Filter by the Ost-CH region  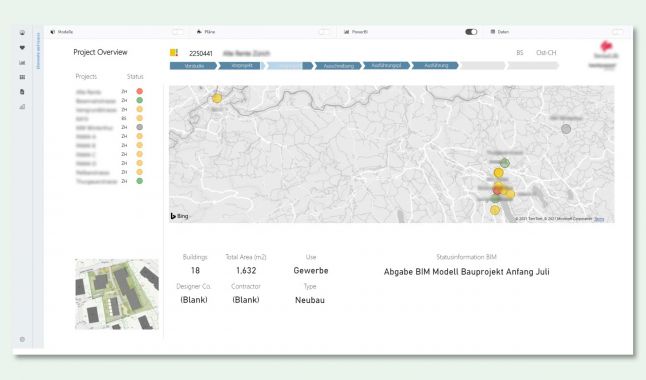pos(546,53)
